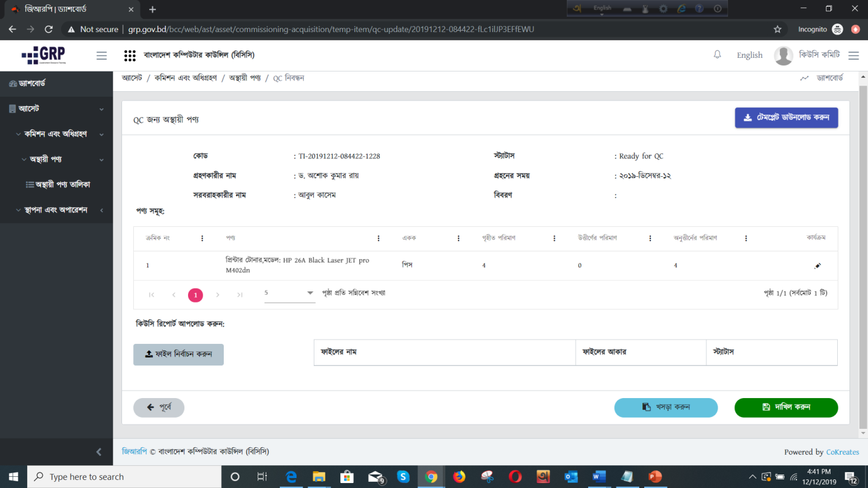Open column menu for গৃহীত পরিমাণ column
The width and height of the screenshot is (868, 488).
[x=554, y=238]
